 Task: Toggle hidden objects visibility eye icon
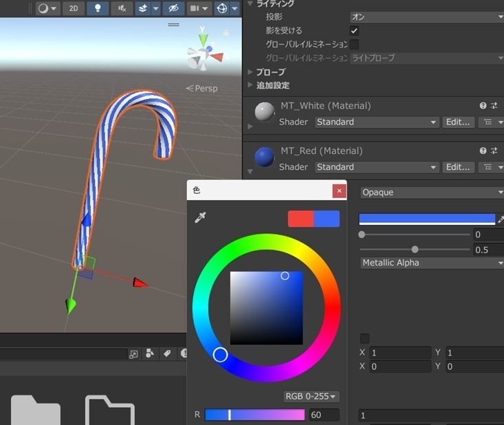pos(173,8)
